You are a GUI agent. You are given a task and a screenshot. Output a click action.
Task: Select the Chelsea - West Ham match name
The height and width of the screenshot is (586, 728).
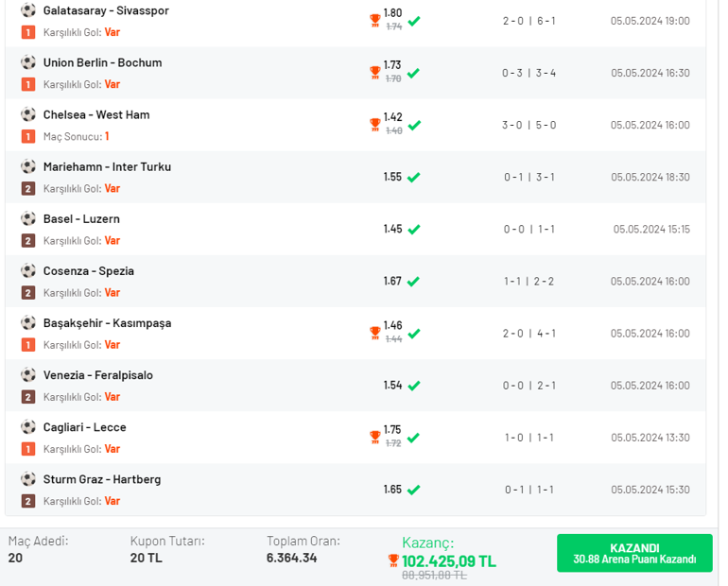(96, 114)
